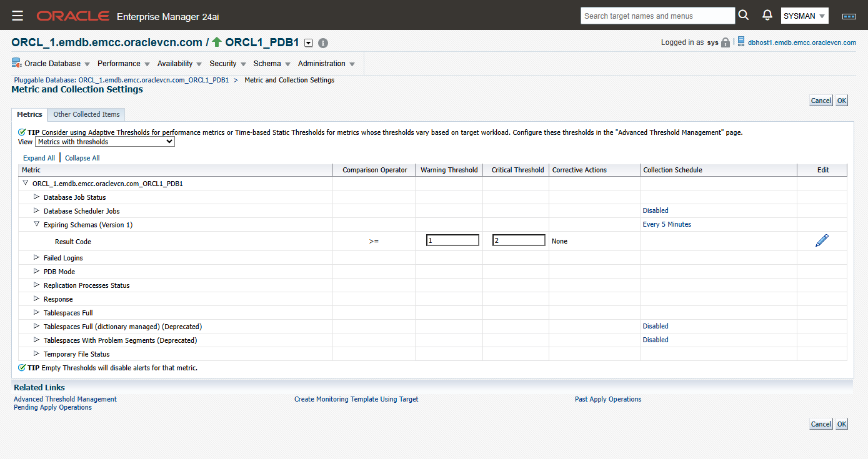The width and height of the screenshot is (868, 459).
Task: Open the Administration menu
Action: point(326,64)
